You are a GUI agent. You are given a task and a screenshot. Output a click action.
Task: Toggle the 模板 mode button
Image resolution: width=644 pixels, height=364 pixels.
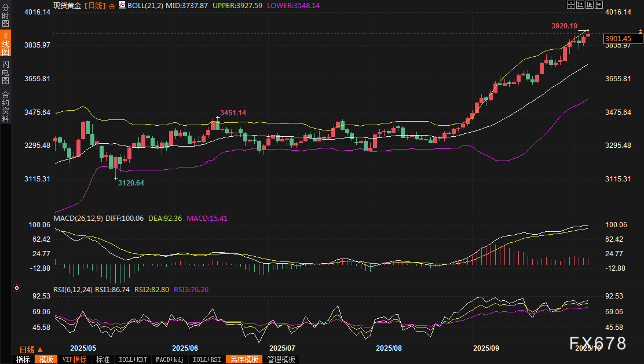[45, 359]
